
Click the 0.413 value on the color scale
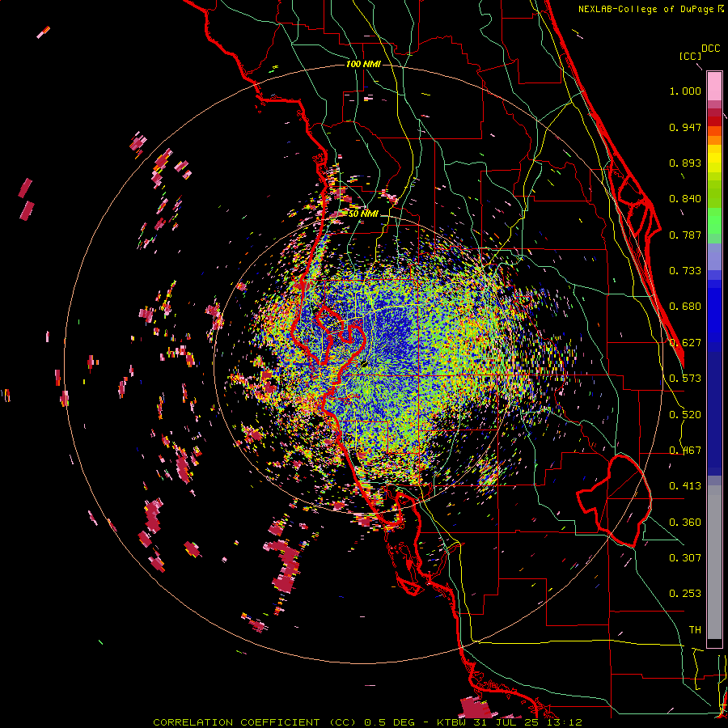685,486
